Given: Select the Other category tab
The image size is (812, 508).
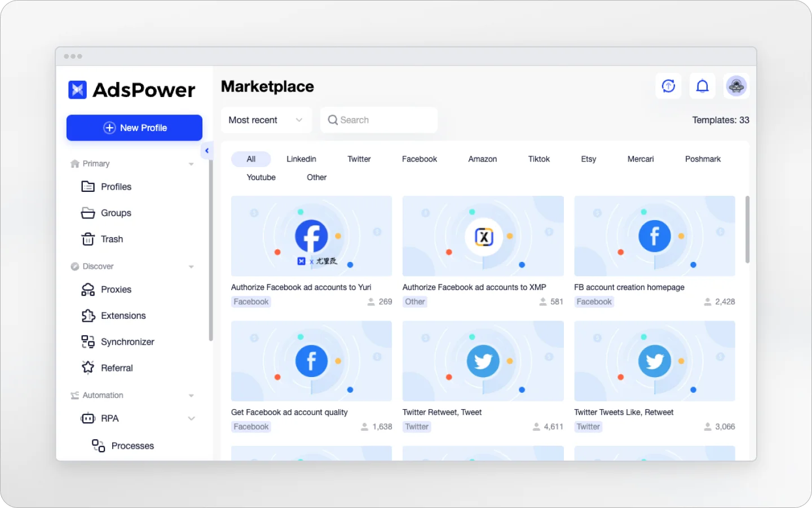Looking at the screenshot, I should click(317, 177).
